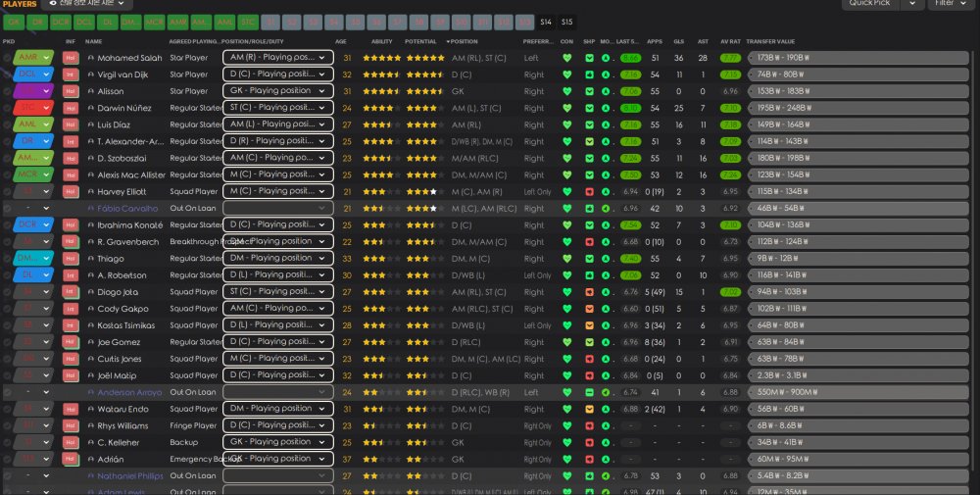Click the person icon beside A. Robertson's name
980x495 pixels.
coord(90,275)
